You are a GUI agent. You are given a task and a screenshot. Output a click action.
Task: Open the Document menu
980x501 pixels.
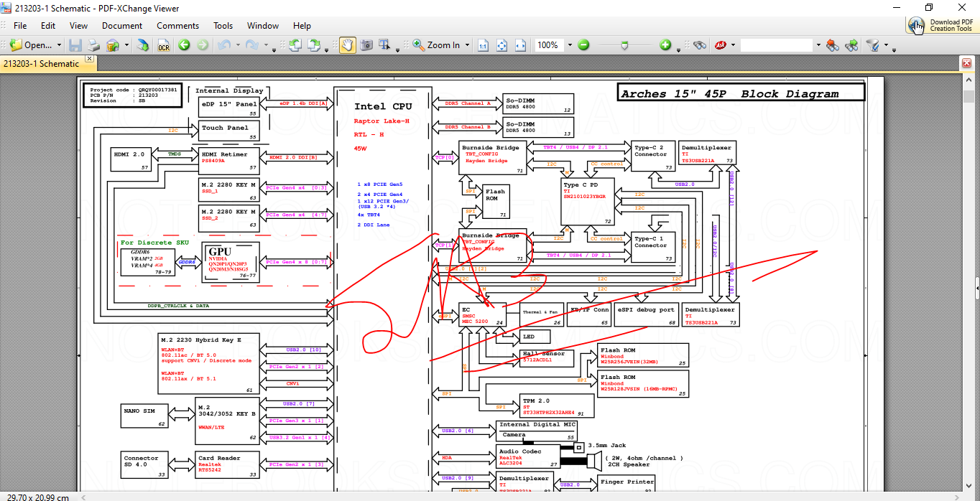(x=122, y=25)
